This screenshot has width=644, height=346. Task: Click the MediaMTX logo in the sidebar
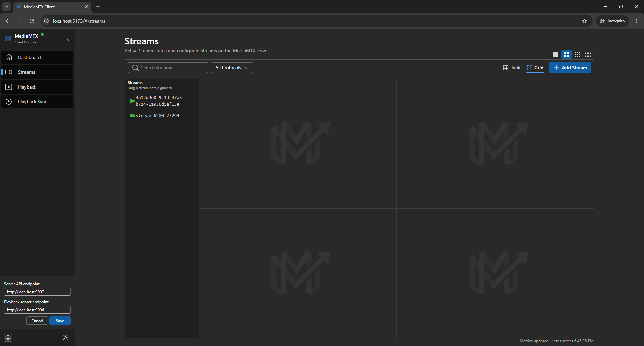pyautogui.click(x=8, y=39)
